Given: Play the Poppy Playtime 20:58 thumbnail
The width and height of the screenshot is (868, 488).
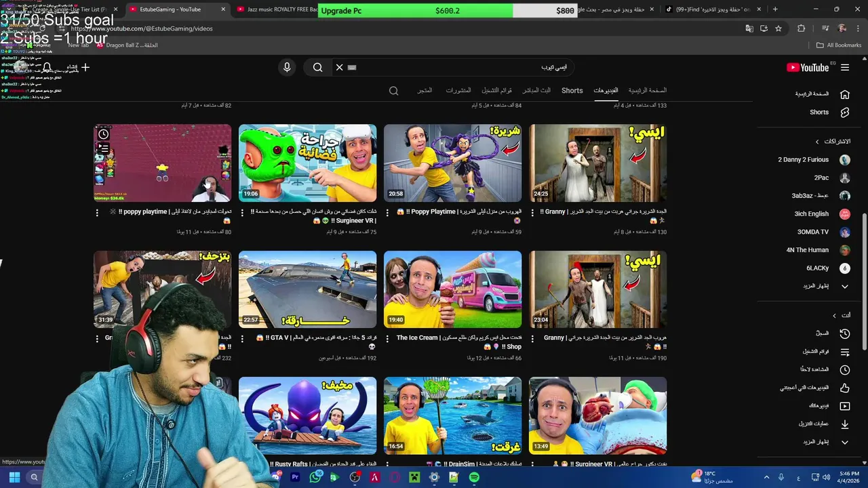Looking at the screenshot, I should point(452,163).
